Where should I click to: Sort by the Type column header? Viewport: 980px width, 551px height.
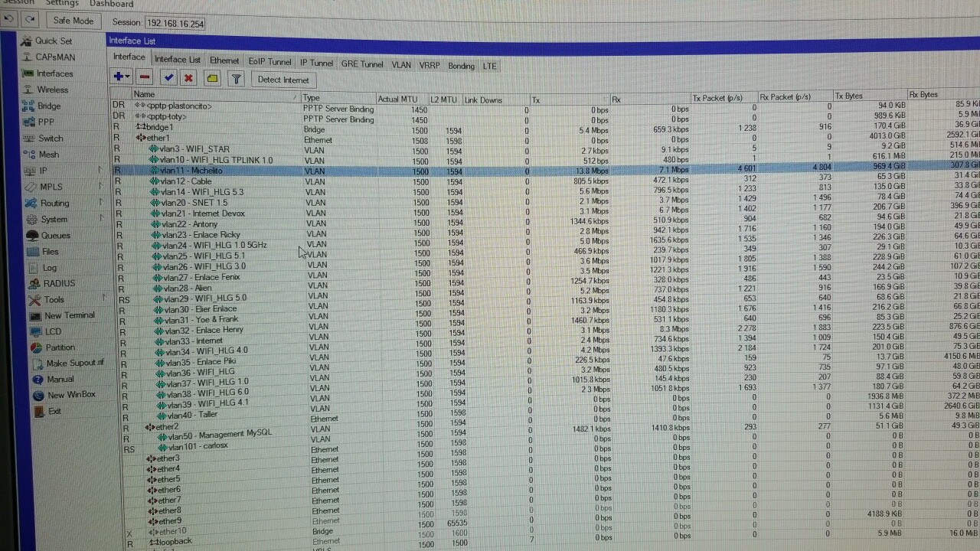[338, 99]
